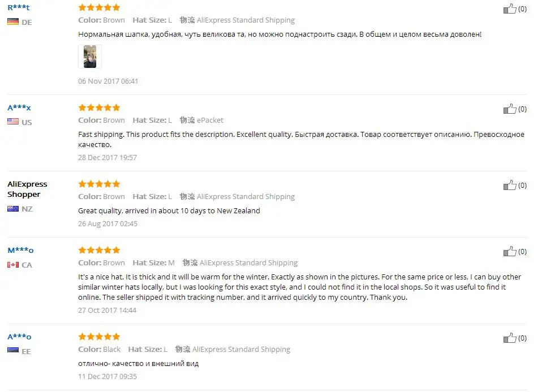Viewport: 542px width, 392px height.
Task: Click the New Zealand flag icon
Action: (x=13, y=209)
